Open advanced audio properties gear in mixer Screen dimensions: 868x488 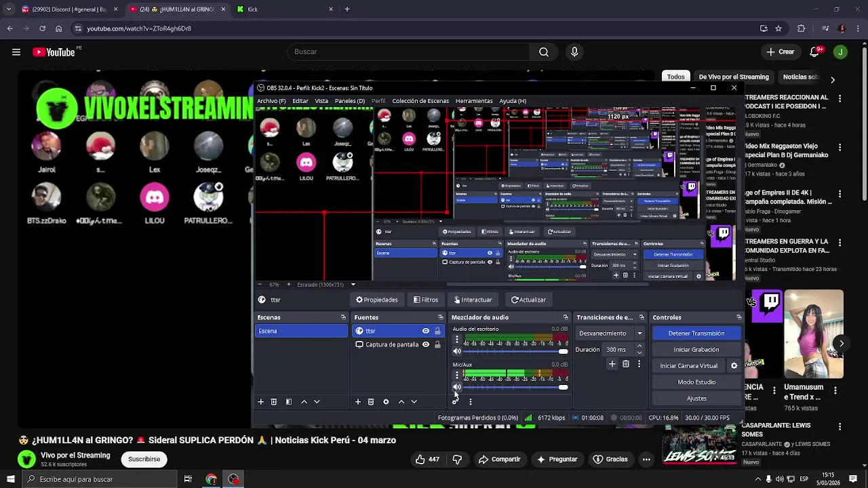click(456, 402)
